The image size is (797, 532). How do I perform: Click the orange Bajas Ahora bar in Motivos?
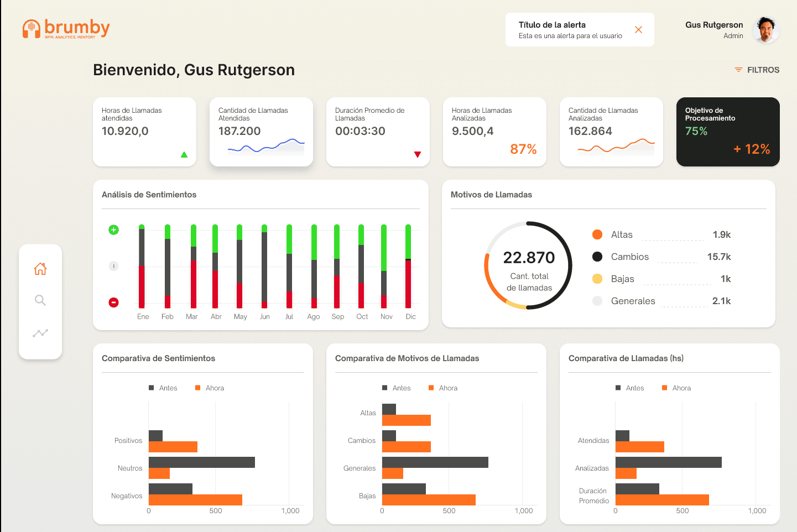(429, 500)
